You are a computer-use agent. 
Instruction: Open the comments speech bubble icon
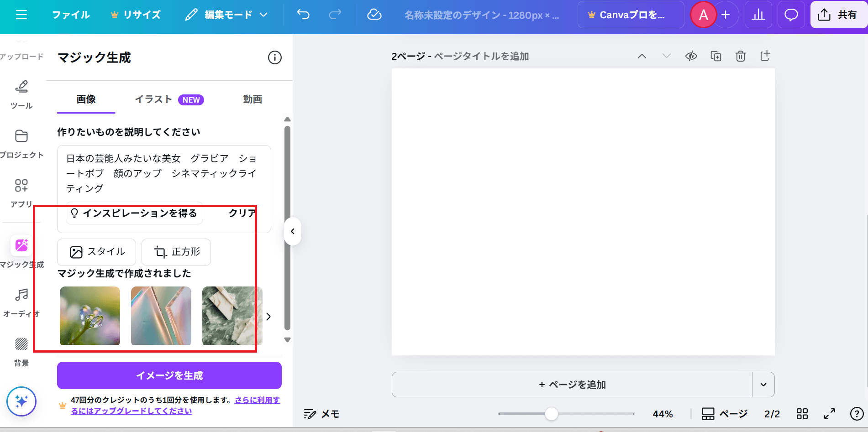pos(791,15)
